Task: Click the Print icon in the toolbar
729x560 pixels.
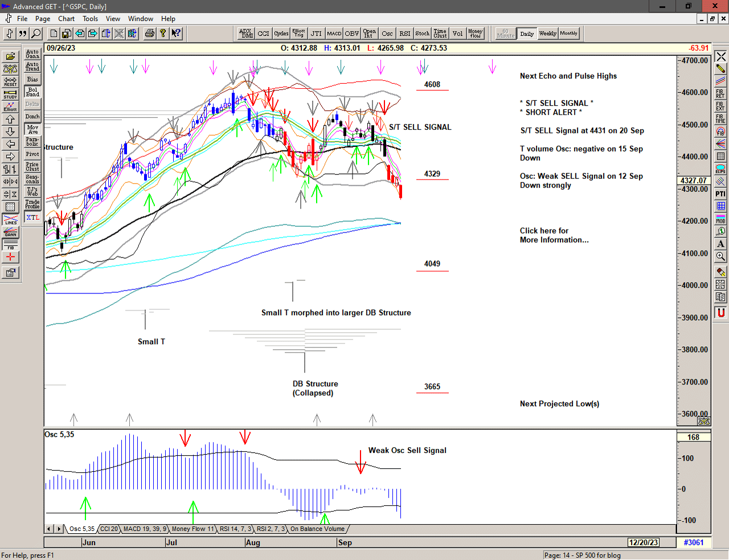Action: click(x=149, y=34)
